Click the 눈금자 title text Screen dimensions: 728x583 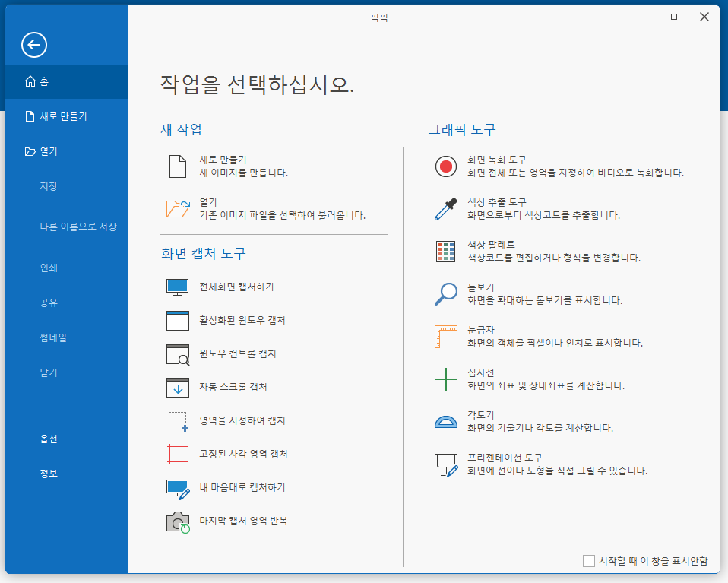[x=480, y=331]
